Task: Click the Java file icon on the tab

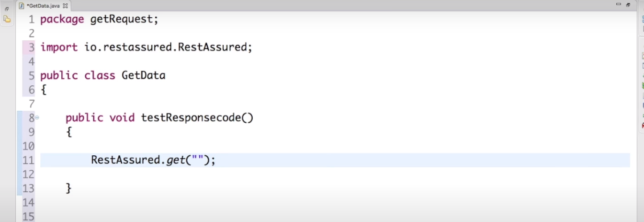Action: coord(22,6)
